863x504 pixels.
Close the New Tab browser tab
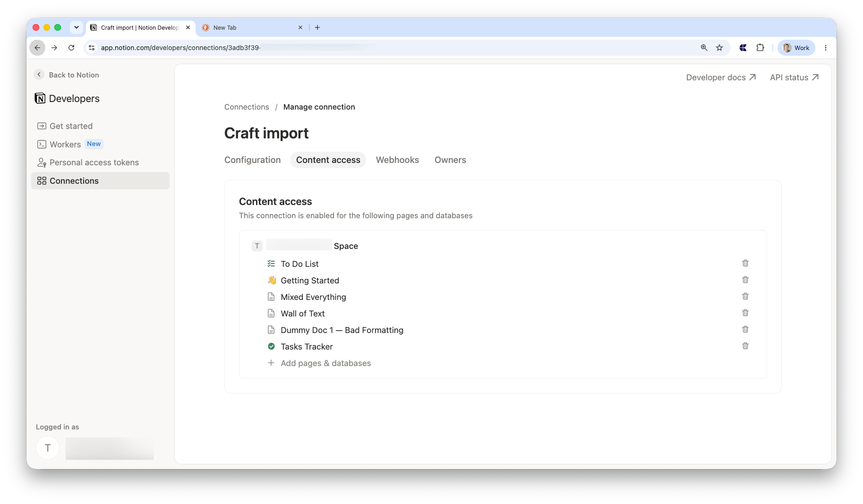tap(300, 27)
